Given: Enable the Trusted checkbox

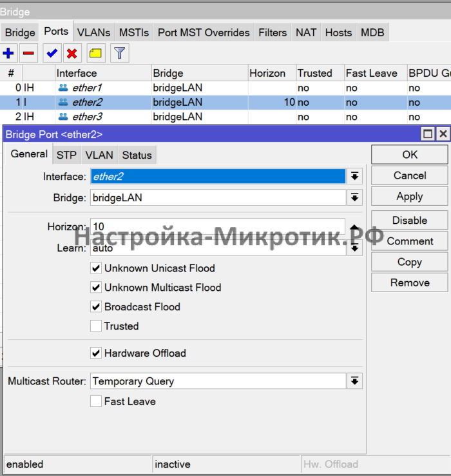Looking at the screenshot, I should pyautogui.click(x=96, y=326).
